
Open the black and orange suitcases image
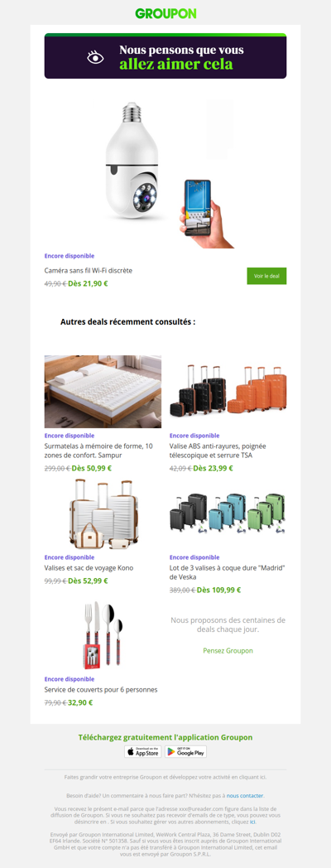point(228,392)
